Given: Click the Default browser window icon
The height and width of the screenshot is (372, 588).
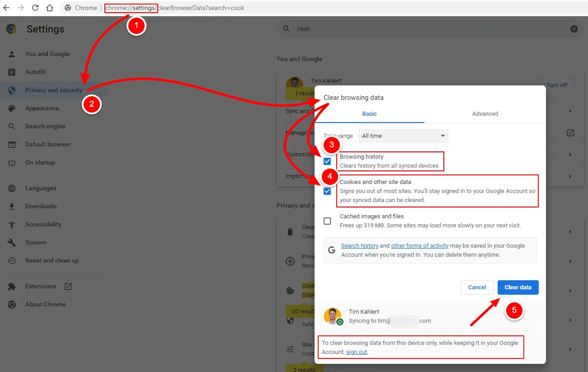Looking at the screenshot, I should 12,144.
